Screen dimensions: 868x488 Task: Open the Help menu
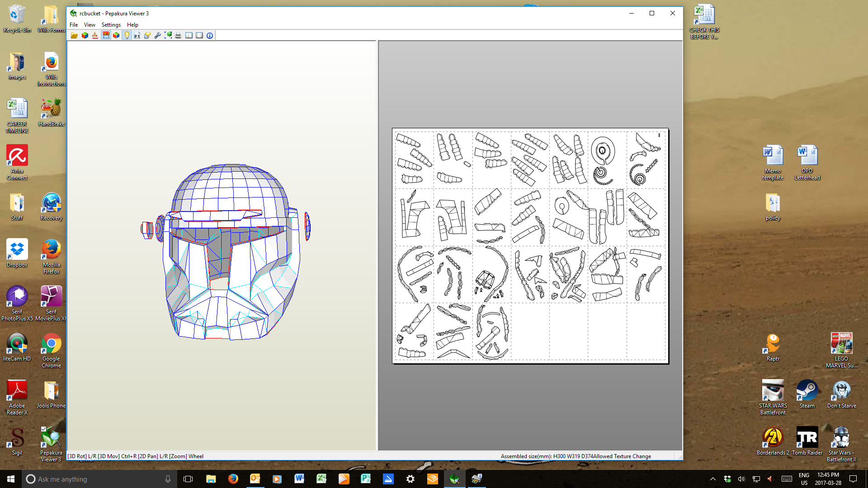pos(132,25)
